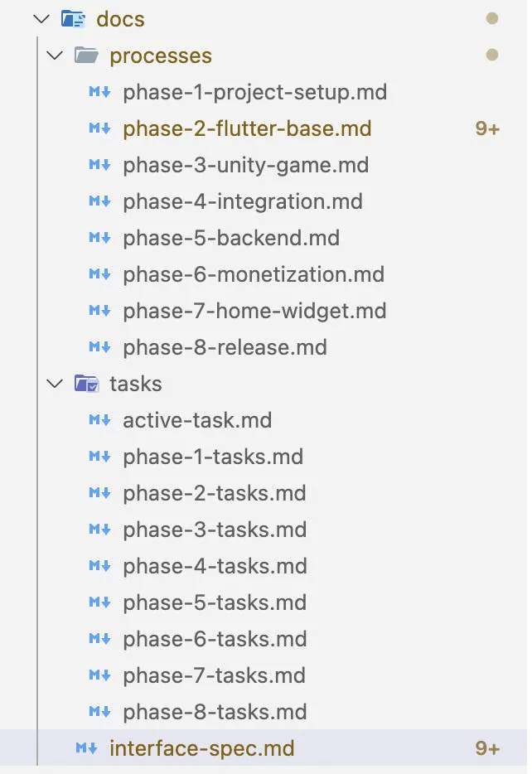Viewport: 532px width, 774px height.
Task: Click the 9+ badge on phase-2-flutter-base.md
Action: 487,128
